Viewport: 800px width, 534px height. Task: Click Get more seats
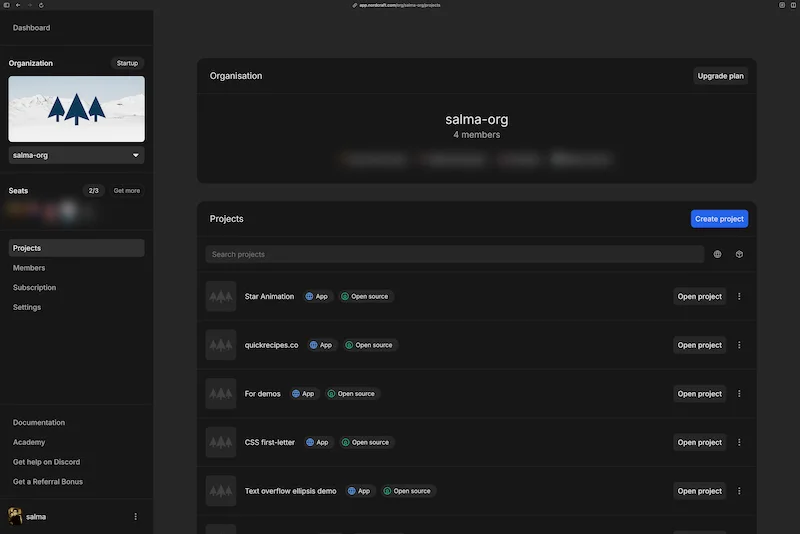127,191
